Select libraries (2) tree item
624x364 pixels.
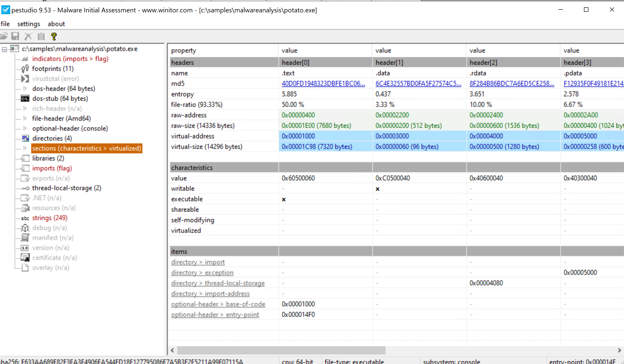click(x=48, y=158)
